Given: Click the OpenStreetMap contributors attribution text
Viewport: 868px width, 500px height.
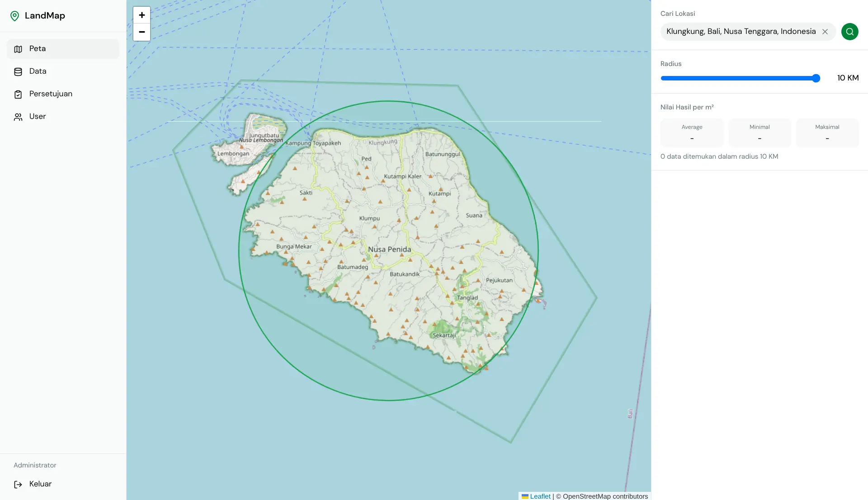Looking at the screenshot, I should tap(605, 496).
